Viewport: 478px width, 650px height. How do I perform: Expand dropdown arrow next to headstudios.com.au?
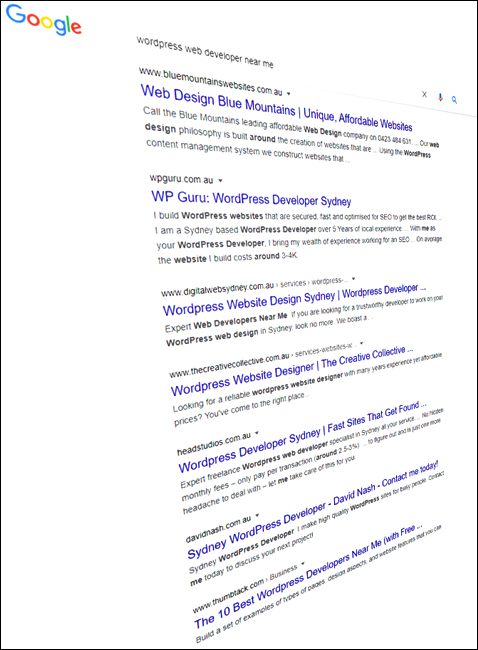(257, 432)
